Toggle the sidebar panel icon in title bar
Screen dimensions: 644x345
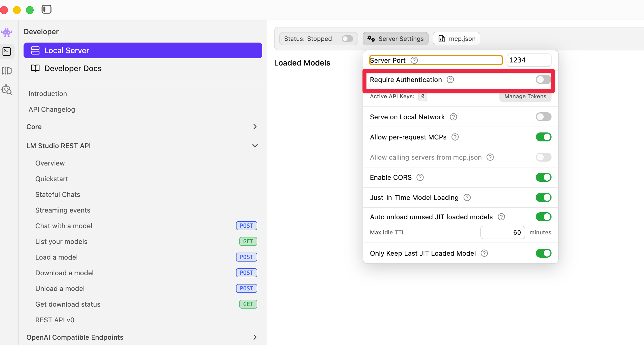pos(47,10)
